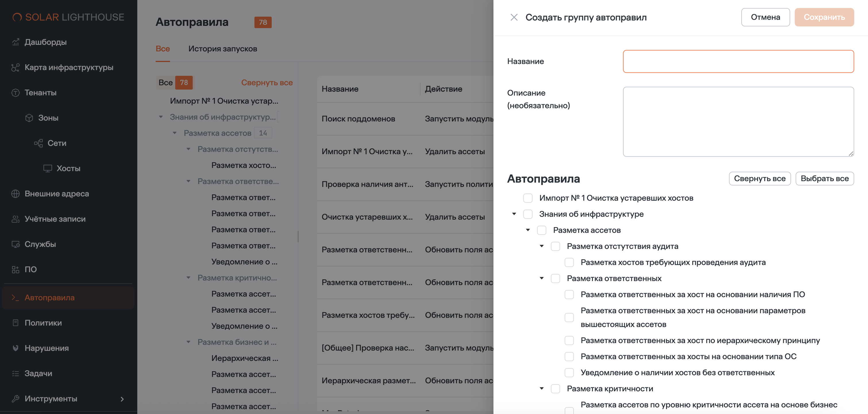Close the create autorule group panel
Viewport: 868px width, 414px height.
pyautogui.click(x=514, y=17)
